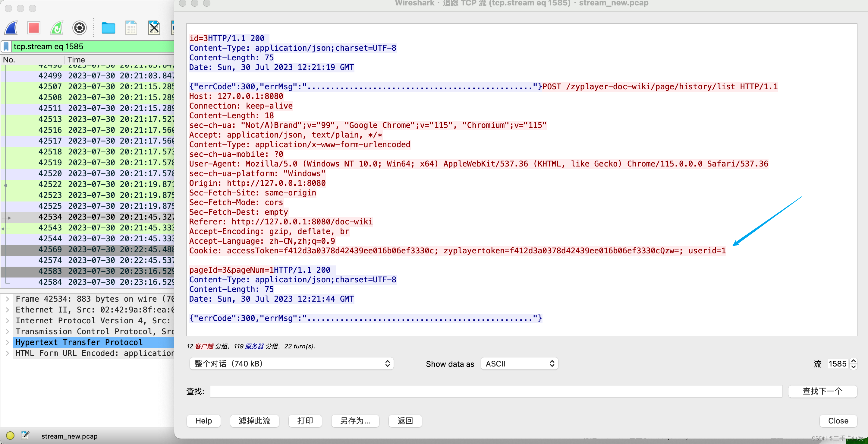Click the Time column header

coord(76,60)
